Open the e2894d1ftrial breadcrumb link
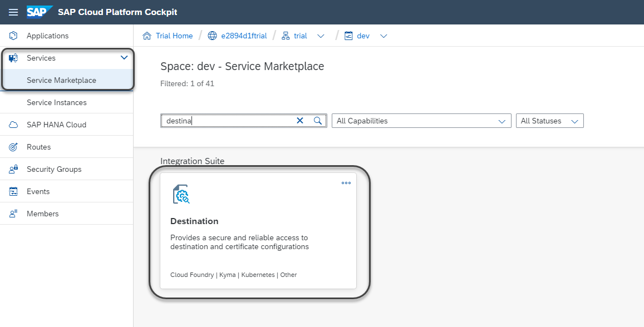Image resolution: width=644 pixels, height=327 pixels. click(x=244, y=36)
